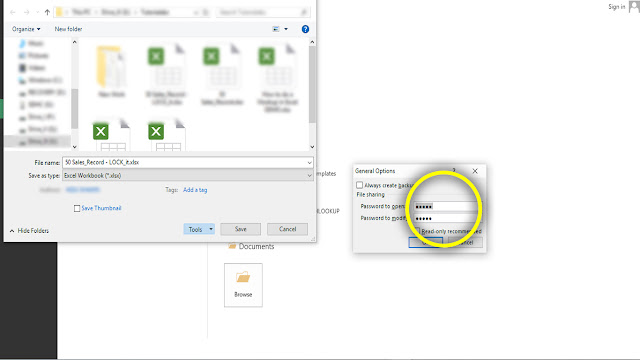The height and width of the screenshot is (360, 640).
Task: Enable the Save Thumbnail checkbox
Action: coord(77,208)
